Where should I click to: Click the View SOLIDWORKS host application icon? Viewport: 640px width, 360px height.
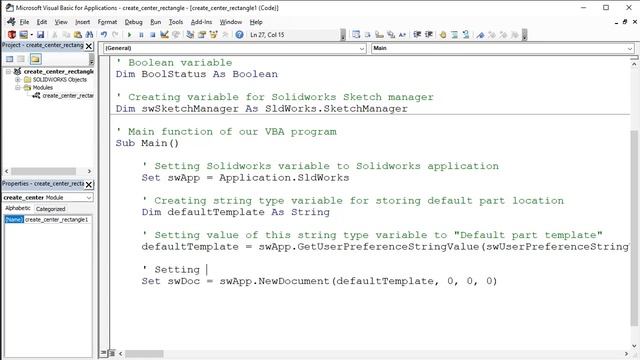12,35
